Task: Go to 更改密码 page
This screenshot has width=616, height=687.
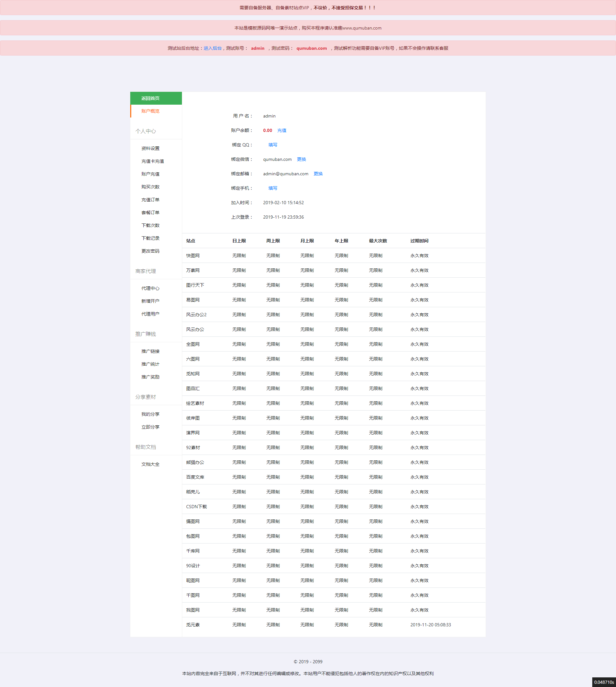Action: [150, 251]
